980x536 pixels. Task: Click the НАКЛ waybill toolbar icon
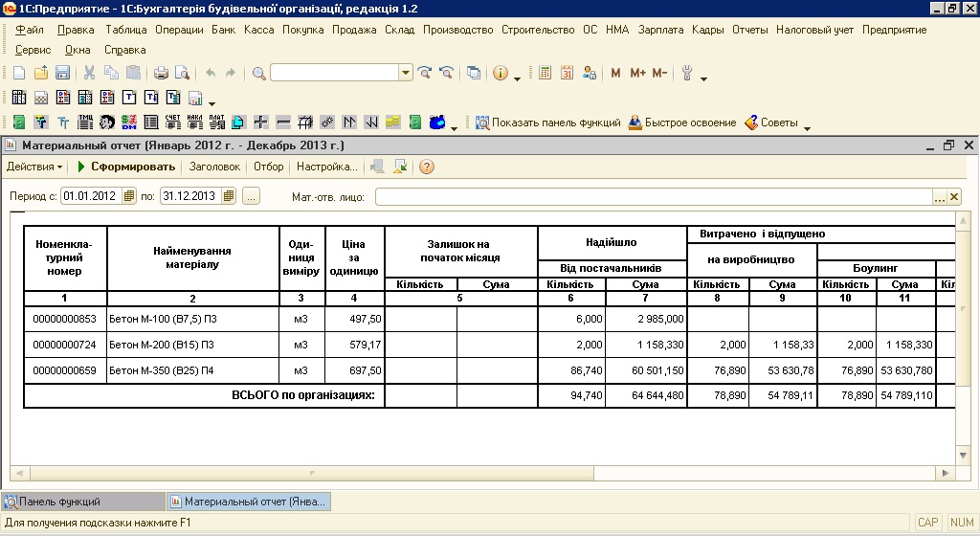pos(194,122)
